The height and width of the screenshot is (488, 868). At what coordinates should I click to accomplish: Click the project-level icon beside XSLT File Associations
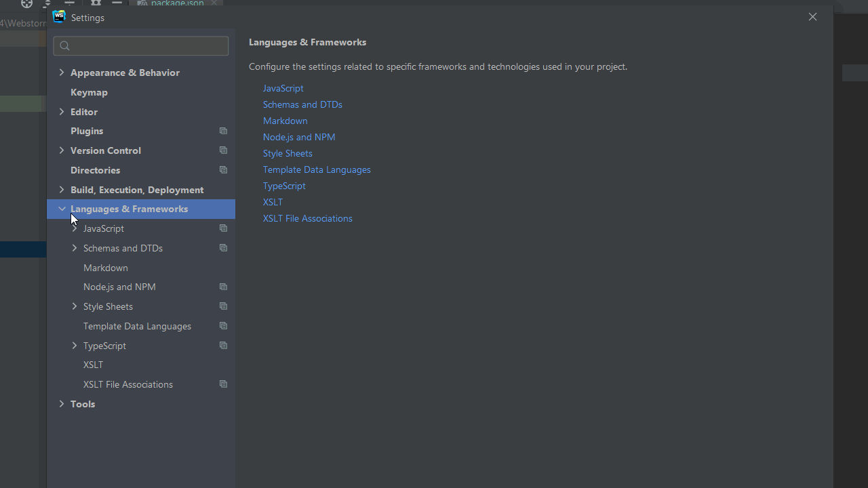[223, 384]
